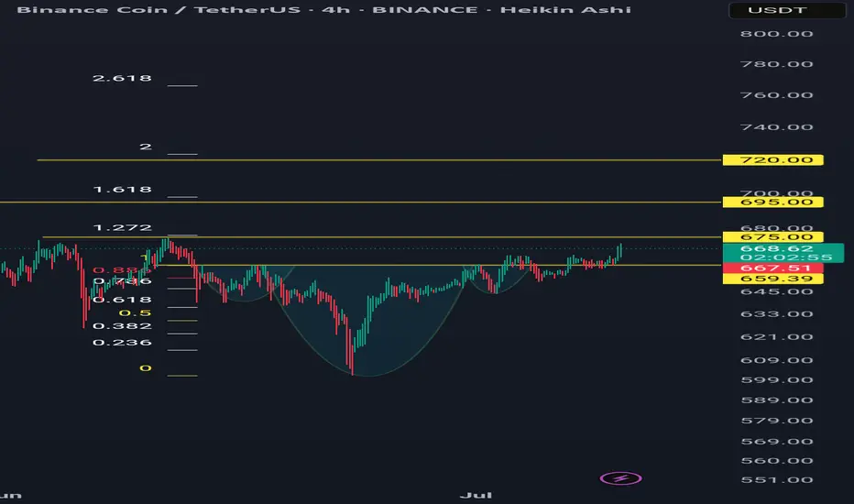
Task: Click the red 0.886 Fibonacci label
Action: (x=122, y=270)
